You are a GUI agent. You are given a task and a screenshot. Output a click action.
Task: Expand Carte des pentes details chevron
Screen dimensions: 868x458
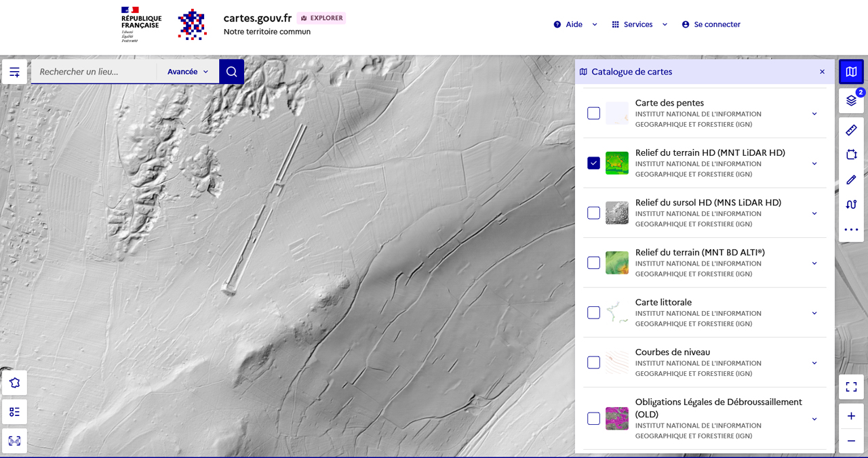coord(814,114)
